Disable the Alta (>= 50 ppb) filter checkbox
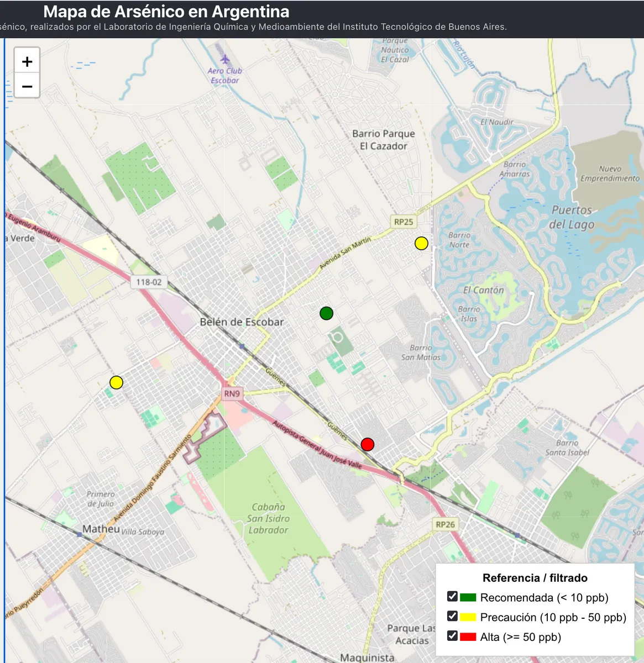Image resolution: width=644 pixels, height=663 pixels. 452,636
